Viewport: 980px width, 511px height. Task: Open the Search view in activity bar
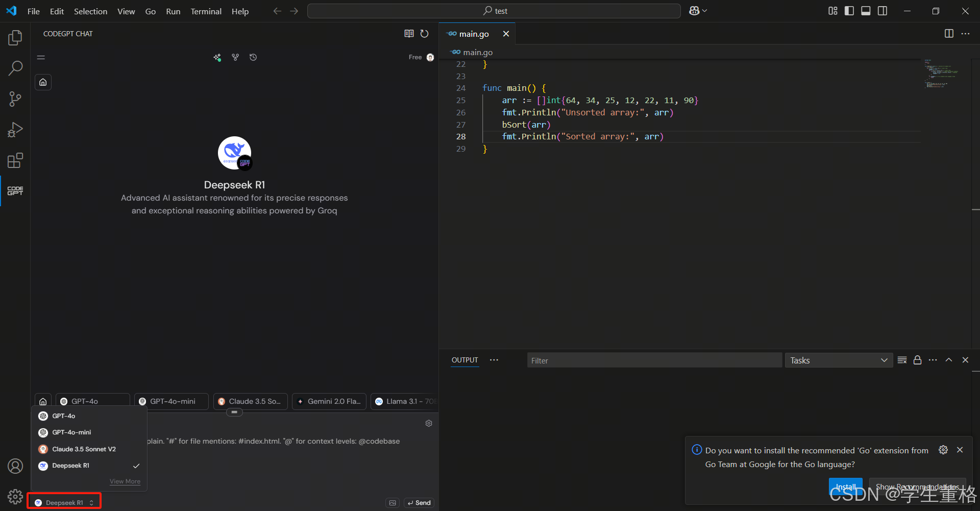point(15,68)
